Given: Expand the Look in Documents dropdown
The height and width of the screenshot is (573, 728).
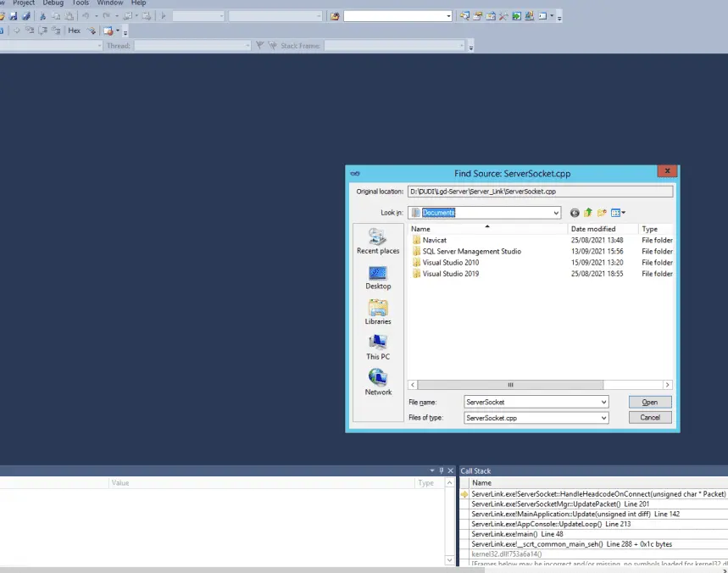Looking at the screenshot, I should tap(556, 213).
